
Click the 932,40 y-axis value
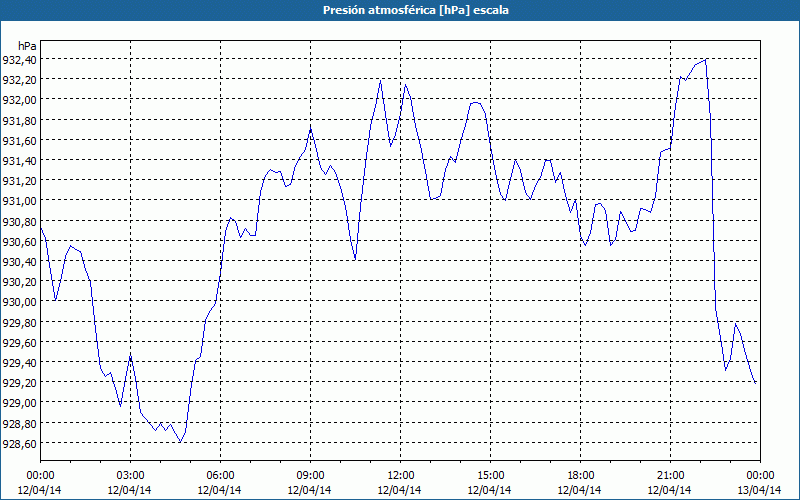(x=19, y=60)
